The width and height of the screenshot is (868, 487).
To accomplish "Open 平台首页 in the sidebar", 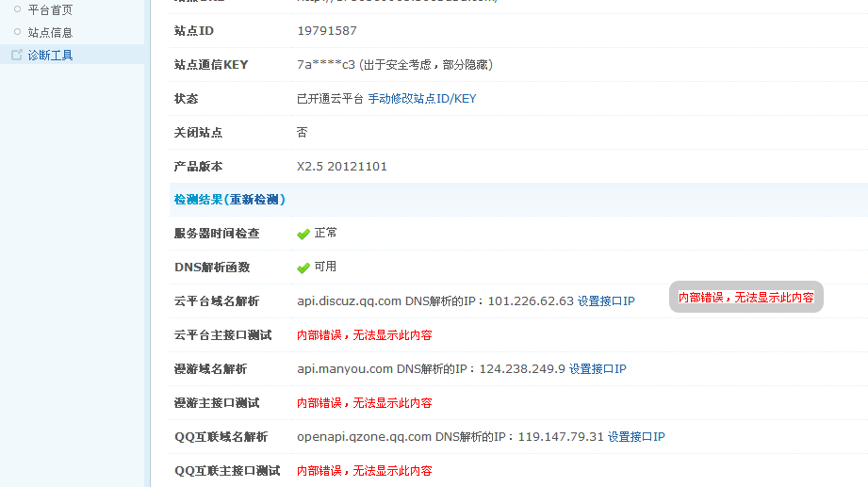I will [50, 10].
